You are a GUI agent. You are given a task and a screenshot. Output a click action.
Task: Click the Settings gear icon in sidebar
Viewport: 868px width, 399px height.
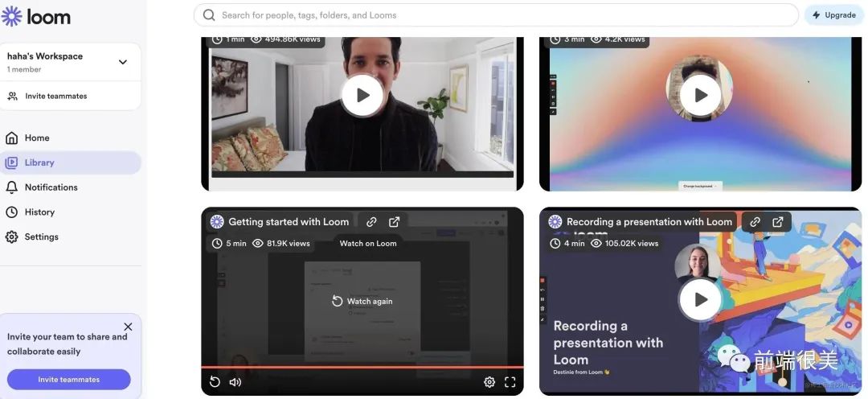point(11,237)
